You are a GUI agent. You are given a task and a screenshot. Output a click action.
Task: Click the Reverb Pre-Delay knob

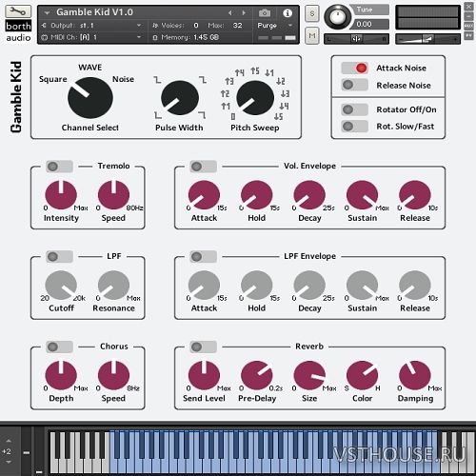point(257,375)
